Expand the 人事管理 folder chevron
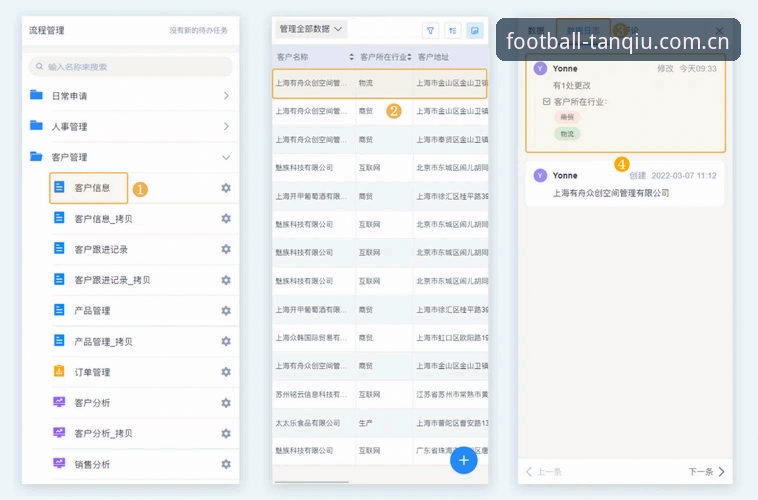Image resolution: width=758 pixels, height=500 pixels. click(x=226, y=126)
